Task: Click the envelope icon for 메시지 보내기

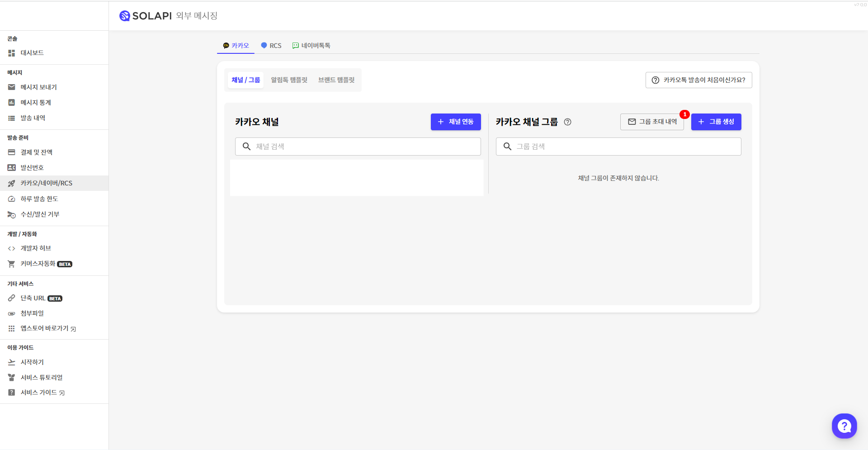Action: click(12, 87)
